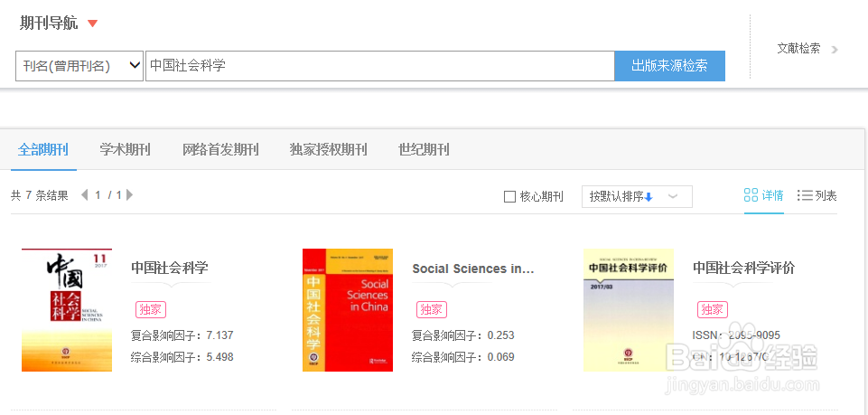Screen dimensions: 868x415
Task: Select the 全部期刊 tab
Action: click(x=43, y=149)
